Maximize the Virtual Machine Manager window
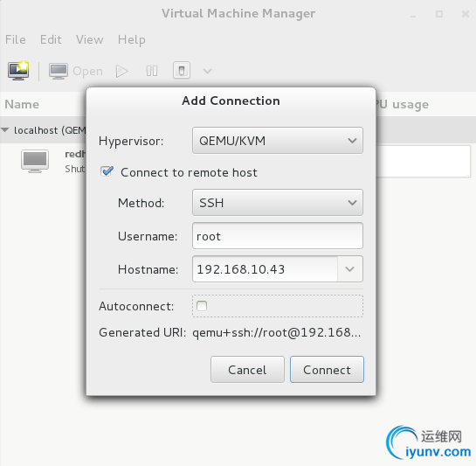Screen dimensions: 476x466 click(x=439, y=14)
